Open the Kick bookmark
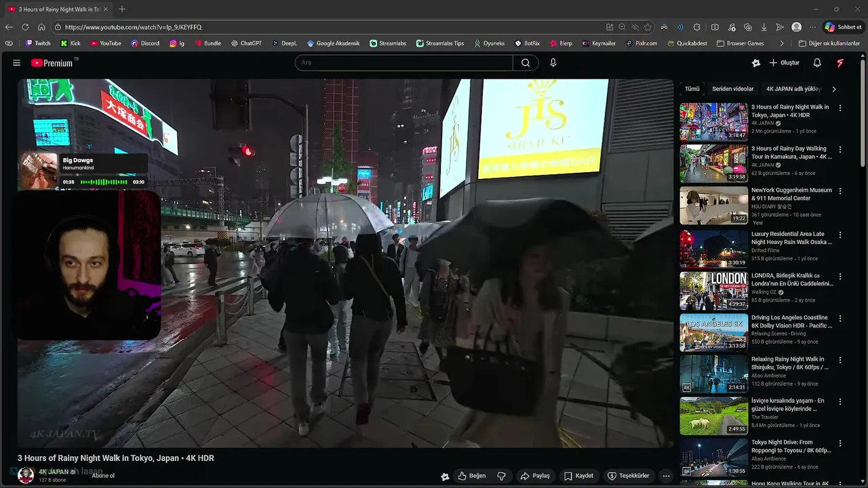Screen dimensions: 868x488 pyautogui.click(x=71, y=43)
